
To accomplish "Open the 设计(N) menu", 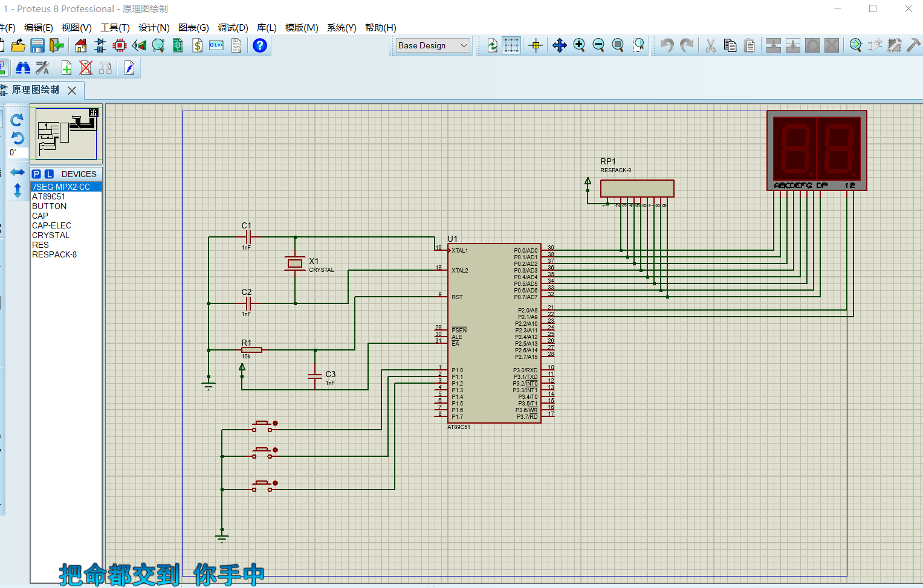I will pyautogui.click(x=154, y=28).
